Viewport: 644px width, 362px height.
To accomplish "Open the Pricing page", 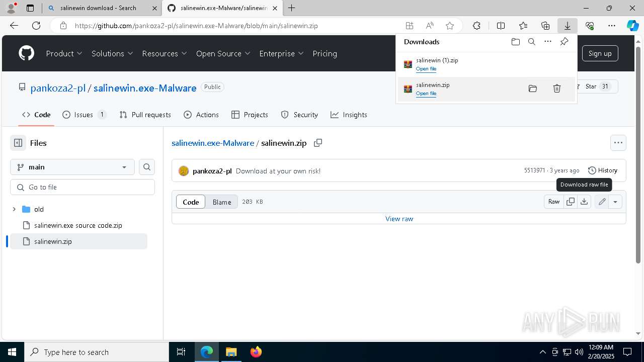I will click(325, 53).
